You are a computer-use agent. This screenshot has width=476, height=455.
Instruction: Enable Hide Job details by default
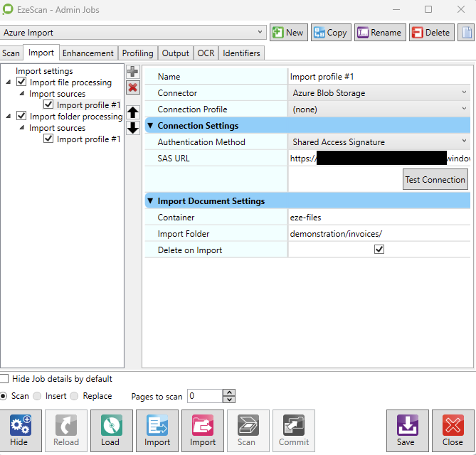coord(5,379)
